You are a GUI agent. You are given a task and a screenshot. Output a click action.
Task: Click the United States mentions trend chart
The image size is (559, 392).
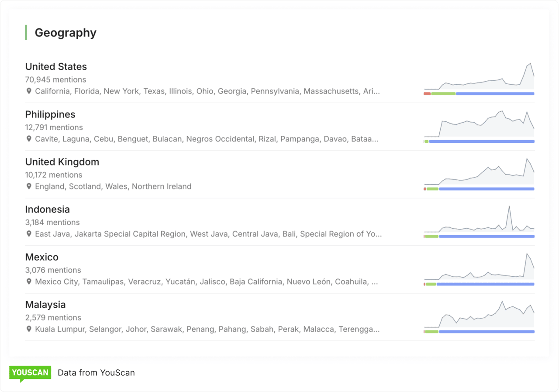[x=479, y=79]
